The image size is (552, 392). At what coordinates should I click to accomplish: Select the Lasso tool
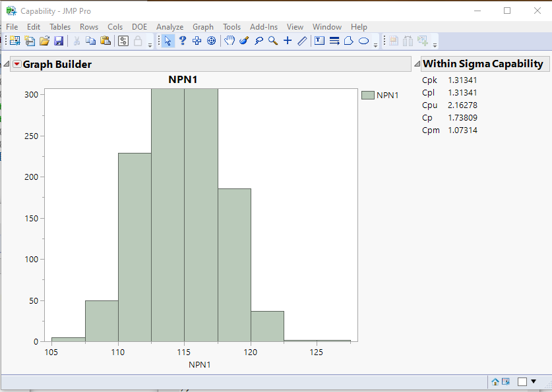tap(258, 41)
